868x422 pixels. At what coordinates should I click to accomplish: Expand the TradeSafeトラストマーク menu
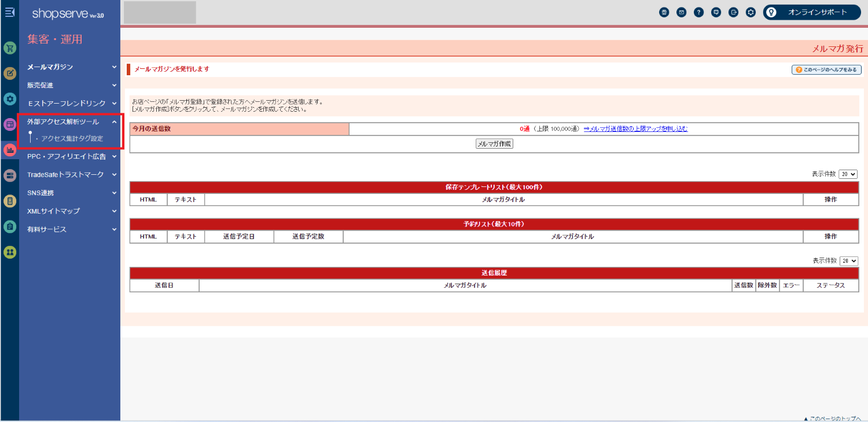pyautogui.click(x=72, y=174)
